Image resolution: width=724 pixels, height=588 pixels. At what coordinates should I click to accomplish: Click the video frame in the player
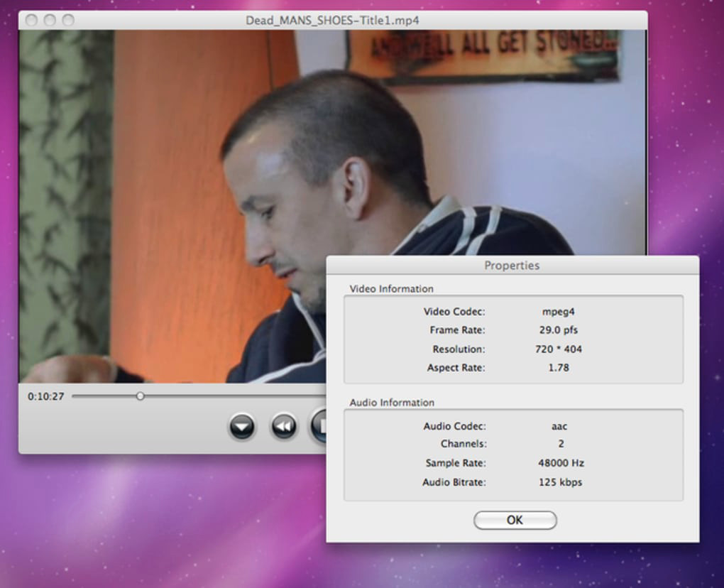point(332,207)
